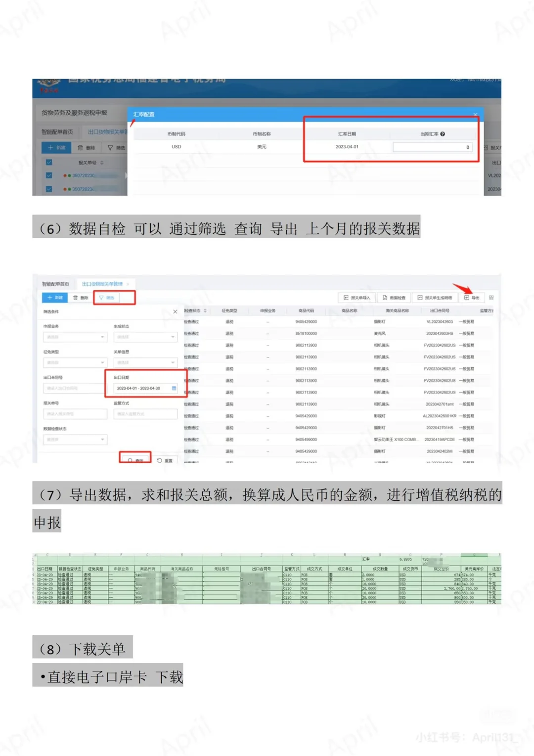This screenshot has height=756, width=534.
Task: Select the 麦克风 product name cell
Action: tap(380, 334)
